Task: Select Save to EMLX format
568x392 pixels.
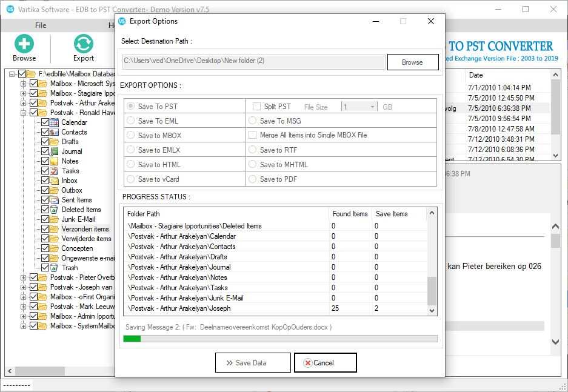Action: coord(131,150)
